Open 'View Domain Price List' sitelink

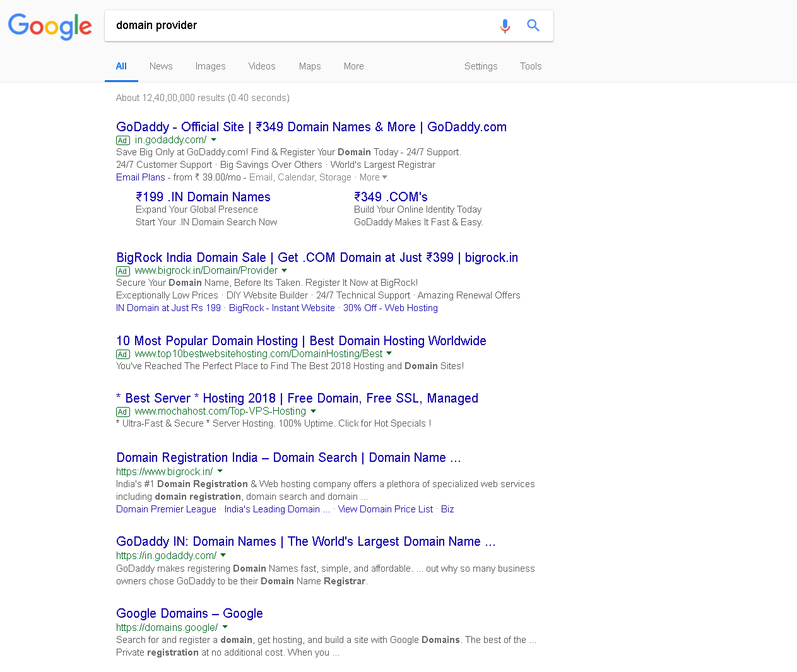(x=386, y=509)
